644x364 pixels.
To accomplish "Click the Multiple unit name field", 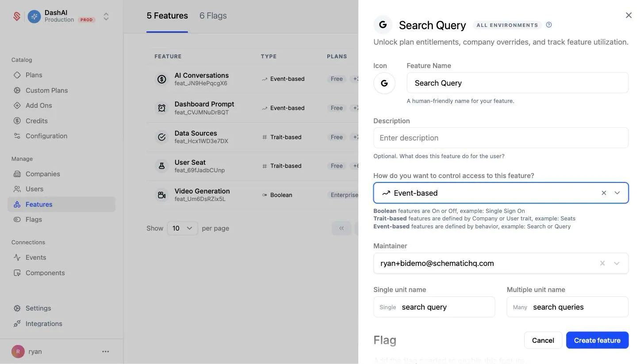I will click(567, 307).
